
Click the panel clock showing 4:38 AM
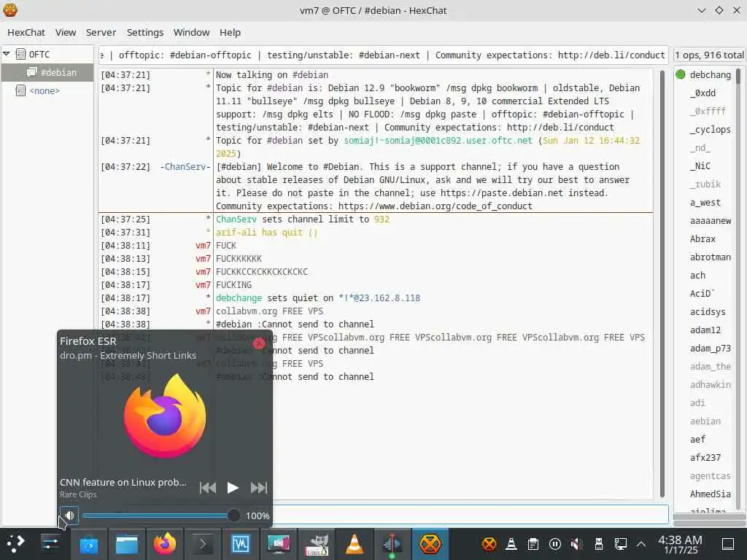click(681, 544)
